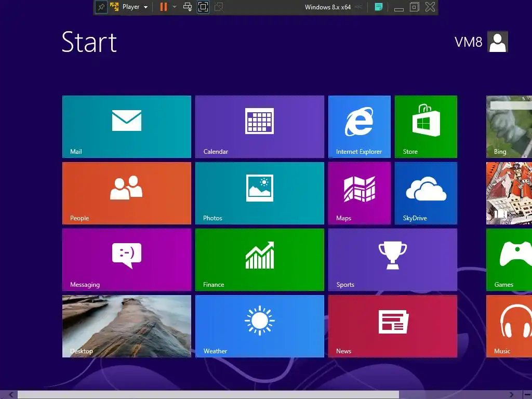Click the VM8 user name
This screenshot has height=399, width=532.
[468, 42]
